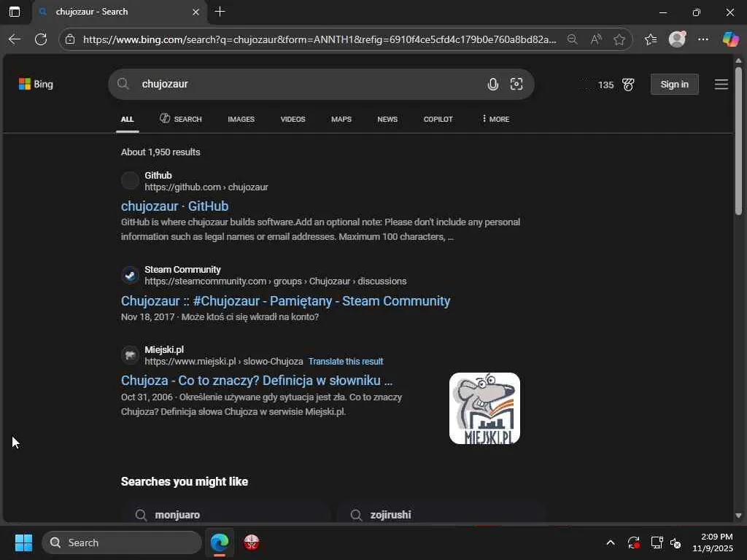Click the muted volume tray icon
This screenshot has height=560, width=747.
click(676, 542)
